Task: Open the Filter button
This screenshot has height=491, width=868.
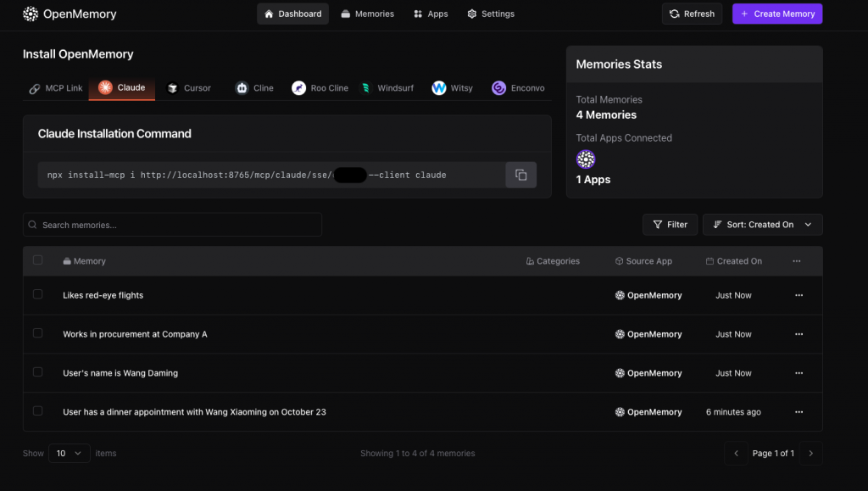Action: point(670,225)
